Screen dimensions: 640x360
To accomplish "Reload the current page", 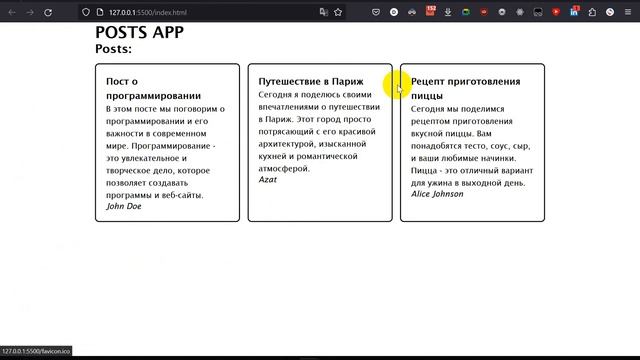I will (x=48, y=12).
